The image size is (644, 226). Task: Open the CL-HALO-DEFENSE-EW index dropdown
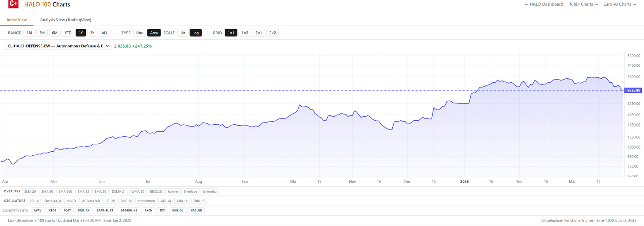coord(57,46)
